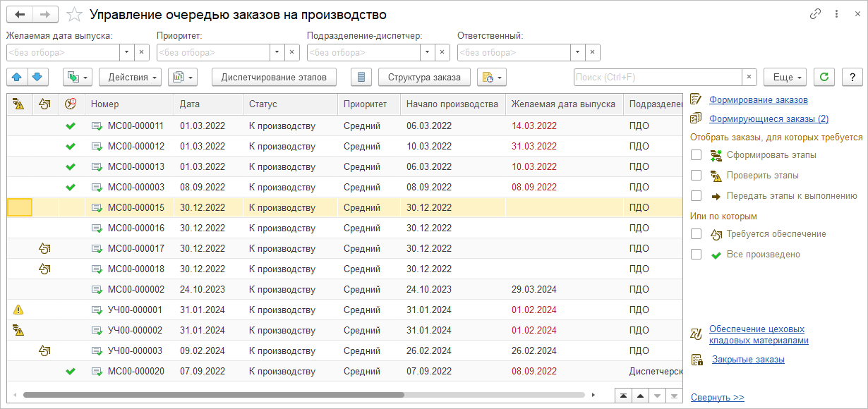Copy link to this form icon

[x=816, y=14]
